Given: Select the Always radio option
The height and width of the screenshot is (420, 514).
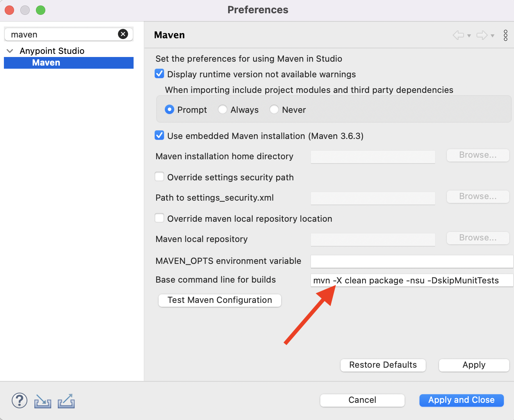Looking at the screenshot, I should coord(223,110).
